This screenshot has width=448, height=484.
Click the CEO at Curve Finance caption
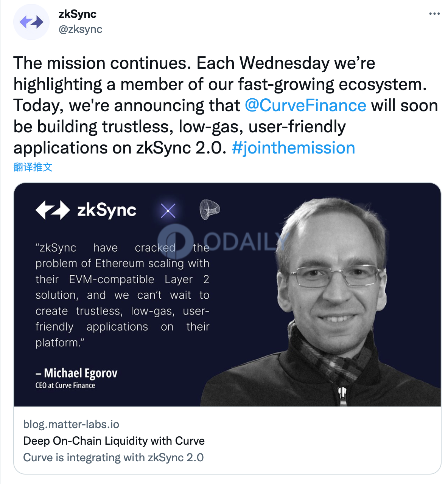65,386
